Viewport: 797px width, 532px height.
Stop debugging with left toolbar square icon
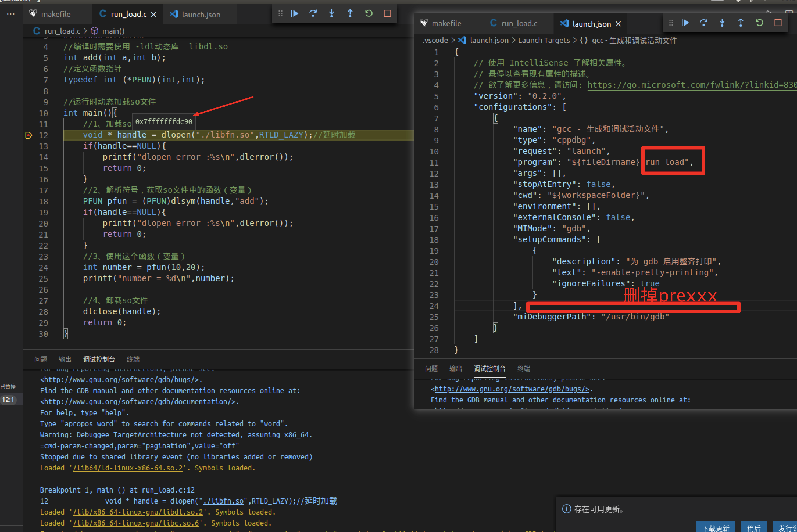[x=387, y=14]
